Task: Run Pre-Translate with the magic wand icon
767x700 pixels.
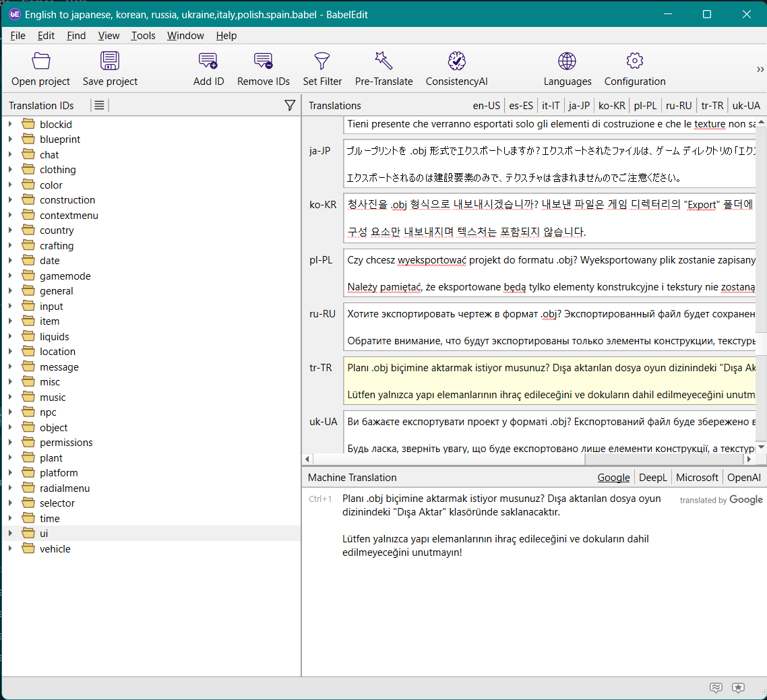Action: (x=383, y=62)
